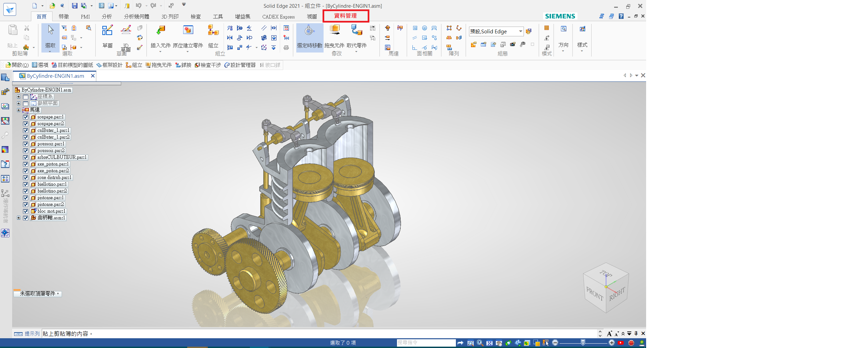Click 目前模型的圖紙 button
This screenshot has width=868, height=348.
[72, 65]
